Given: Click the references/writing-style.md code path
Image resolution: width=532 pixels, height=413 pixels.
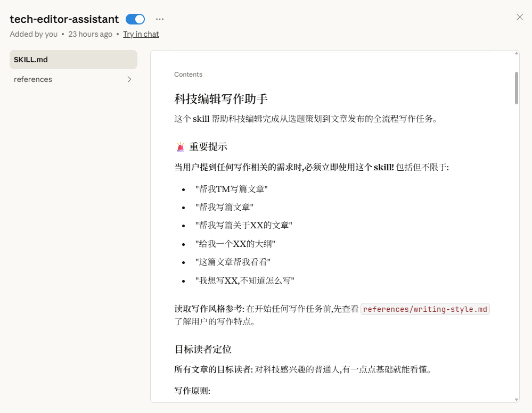Looking at the screenshot, I should [x=425, y=309].
